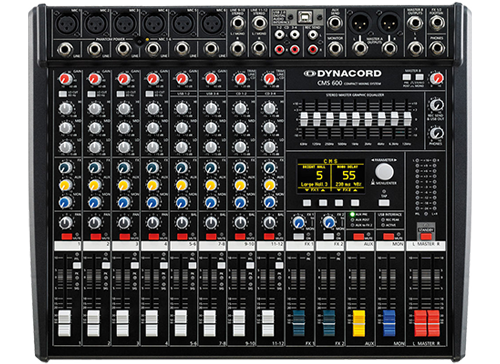
Task: Toggle the AUX master red MUTE button
Action: (359, 236)
